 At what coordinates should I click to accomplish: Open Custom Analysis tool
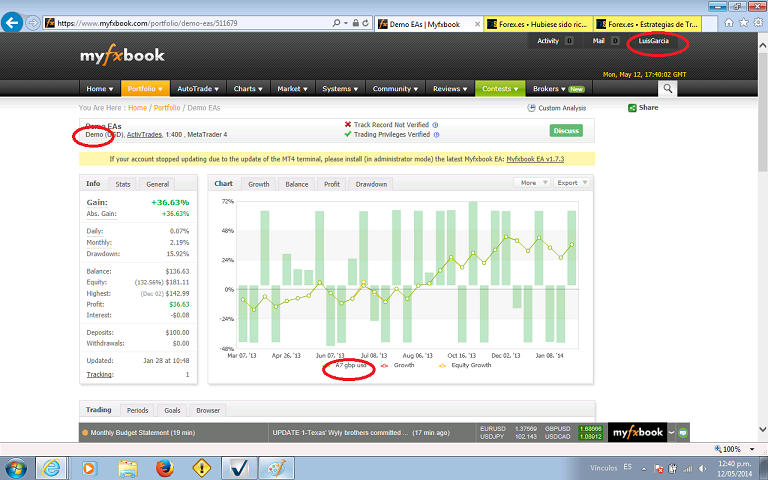pos(560,108)
